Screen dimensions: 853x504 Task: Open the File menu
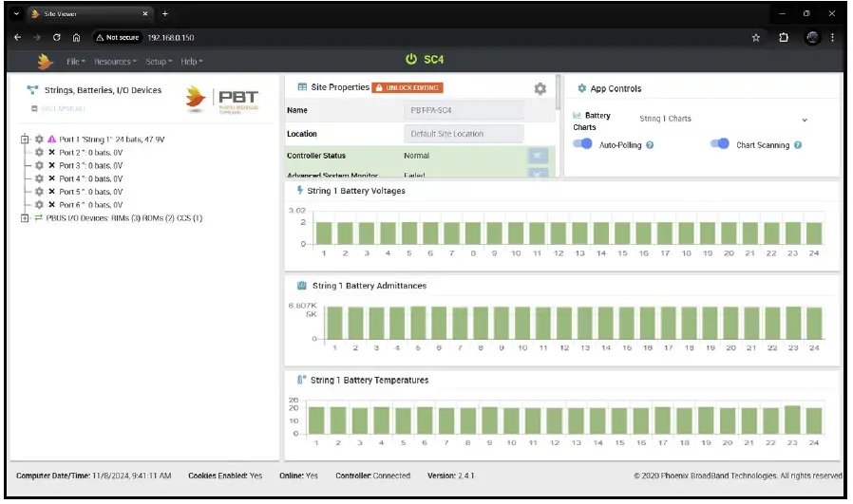click(76, 62)
